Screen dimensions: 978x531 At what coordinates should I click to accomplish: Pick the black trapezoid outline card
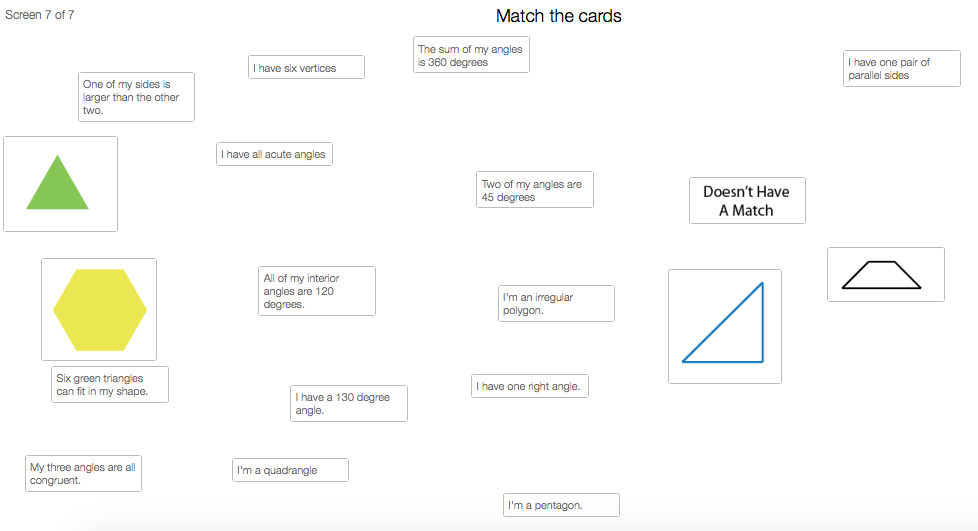885,274
